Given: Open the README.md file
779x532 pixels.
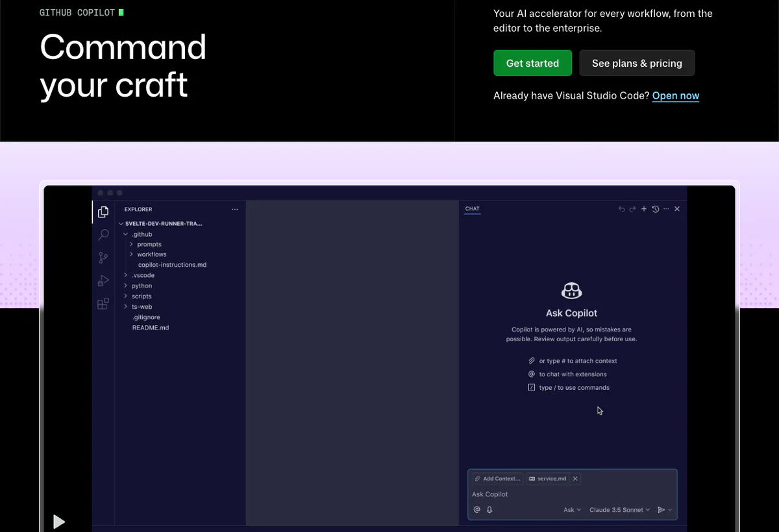Looking at the screenshot, I should (151, 328).
